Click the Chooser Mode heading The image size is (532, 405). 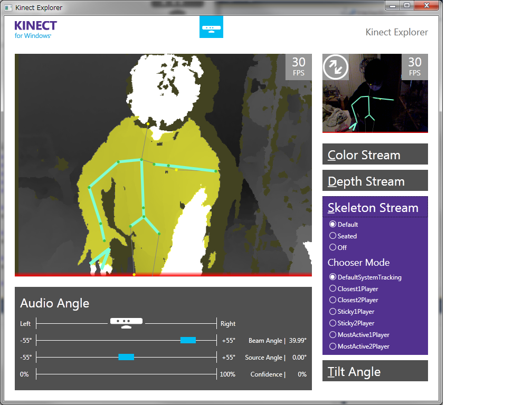(x=359, y=262)
